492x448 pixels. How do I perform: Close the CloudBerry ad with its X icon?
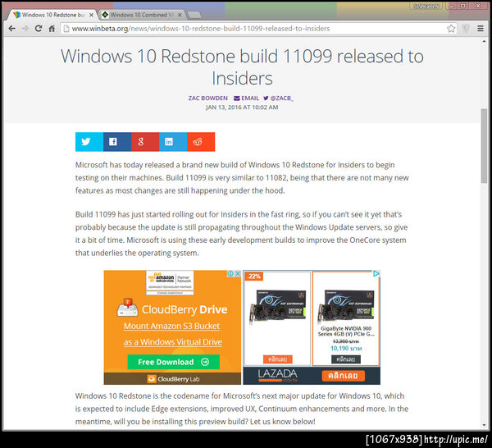(x=238, y=274)
